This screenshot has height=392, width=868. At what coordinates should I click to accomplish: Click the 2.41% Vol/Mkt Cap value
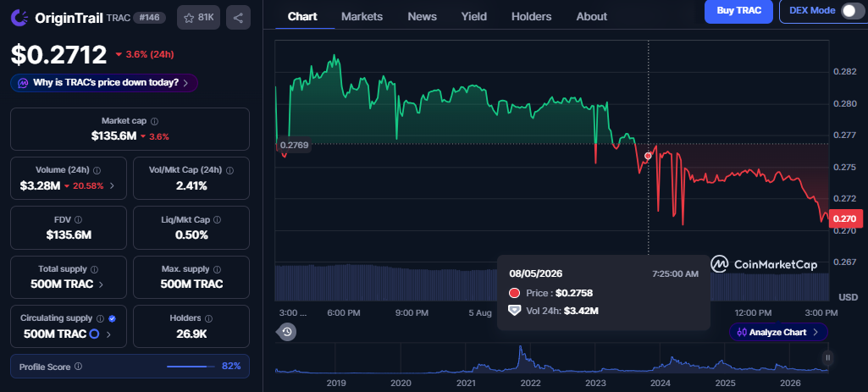coord(191,185)
